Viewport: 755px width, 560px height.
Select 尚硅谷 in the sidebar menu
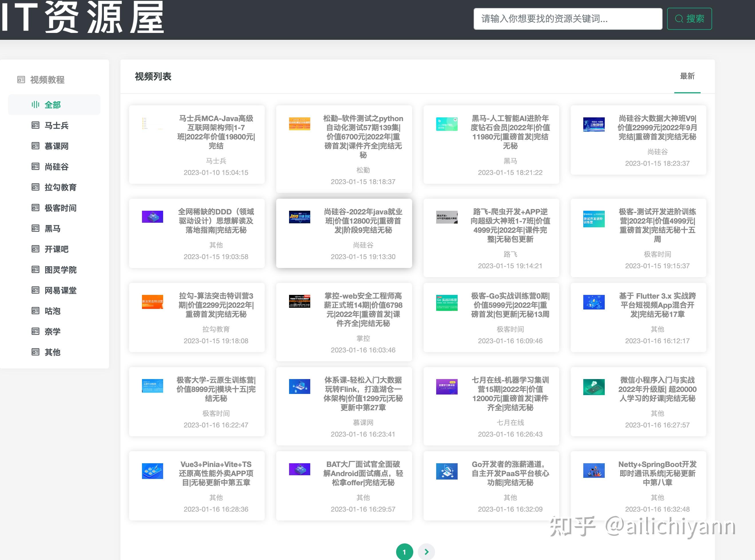[57, 167]
